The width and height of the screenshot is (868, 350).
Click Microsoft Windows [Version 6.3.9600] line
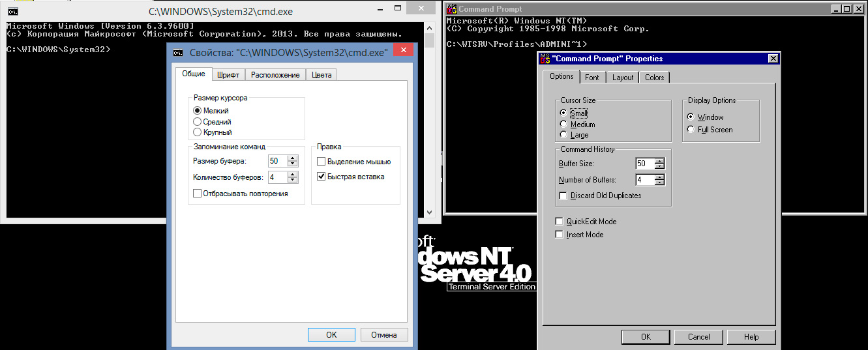[99, 26]
